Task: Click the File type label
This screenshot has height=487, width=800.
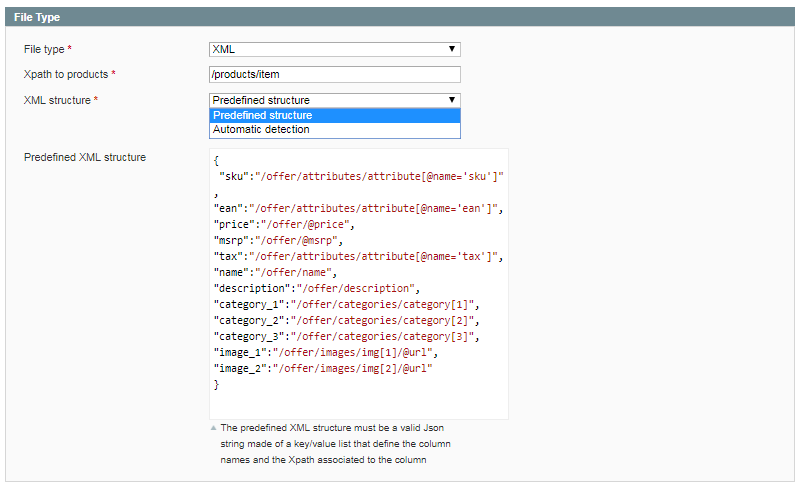Action: [44, 49]
